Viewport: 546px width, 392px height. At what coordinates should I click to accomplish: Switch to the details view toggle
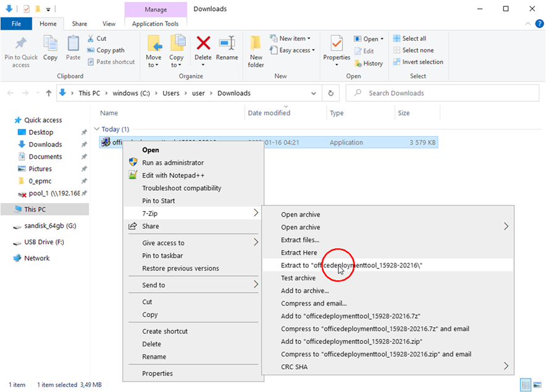(526, 385)
